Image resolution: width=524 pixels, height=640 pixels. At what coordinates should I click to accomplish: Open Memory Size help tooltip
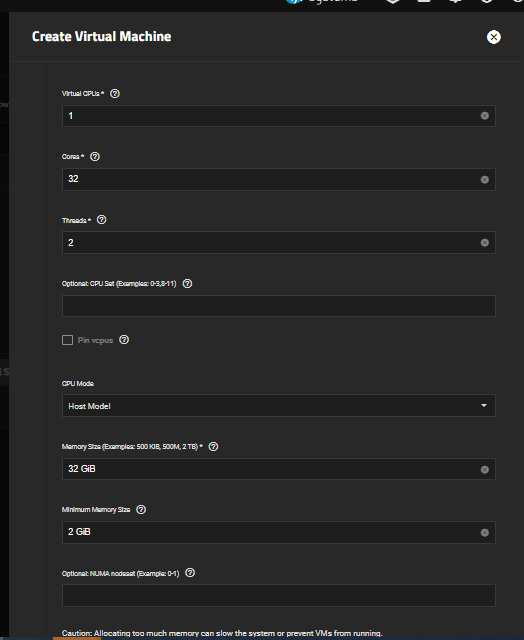pyautogui.click(x=213, y=447)
